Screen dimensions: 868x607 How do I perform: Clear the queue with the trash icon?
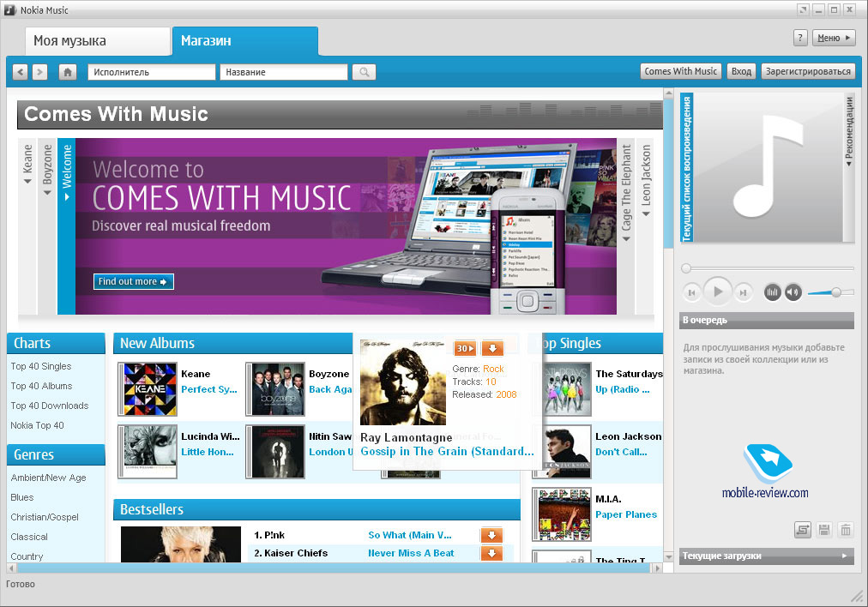click(846, 530)
